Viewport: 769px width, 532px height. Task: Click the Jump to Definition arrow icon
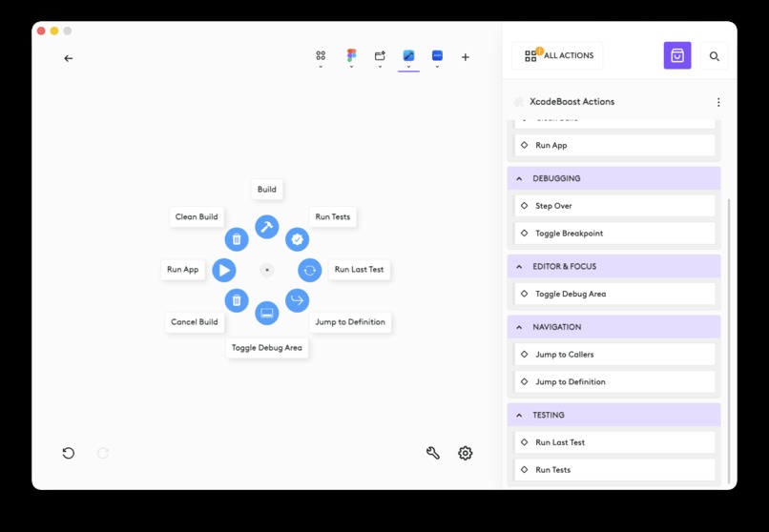(298, 300)
